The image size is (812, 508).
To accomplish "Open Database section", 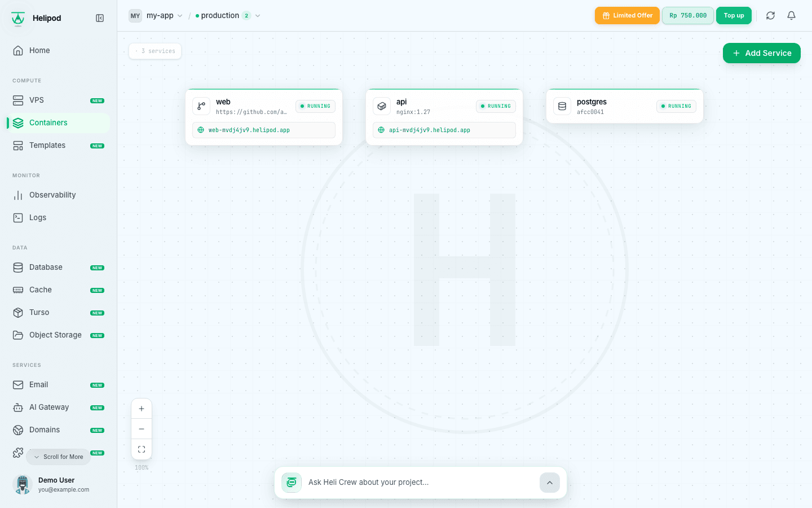I will click(59, 267).
